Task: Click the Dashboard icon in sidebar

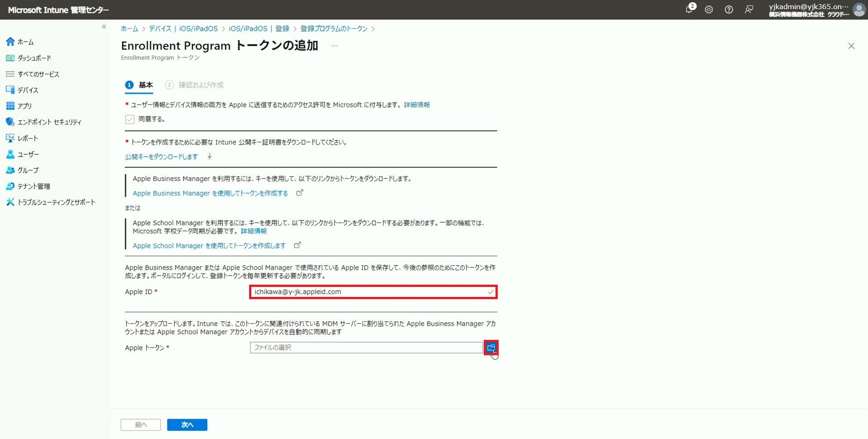Action: (10, 58)
